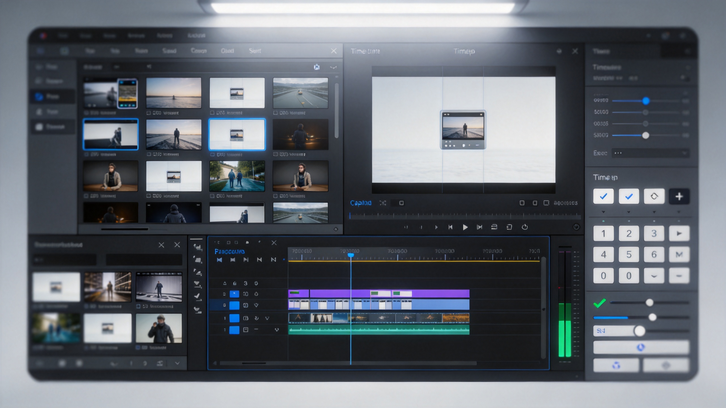
Task: Click the play-arrow key beside number 3
Action: [x=679, y=233]
